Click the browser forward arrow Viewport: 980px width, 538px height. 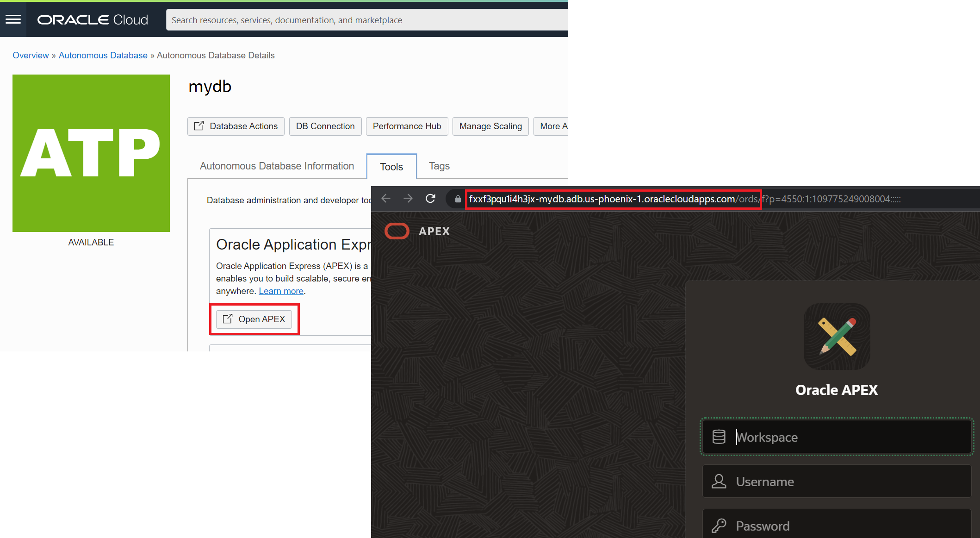click(408, 199)
